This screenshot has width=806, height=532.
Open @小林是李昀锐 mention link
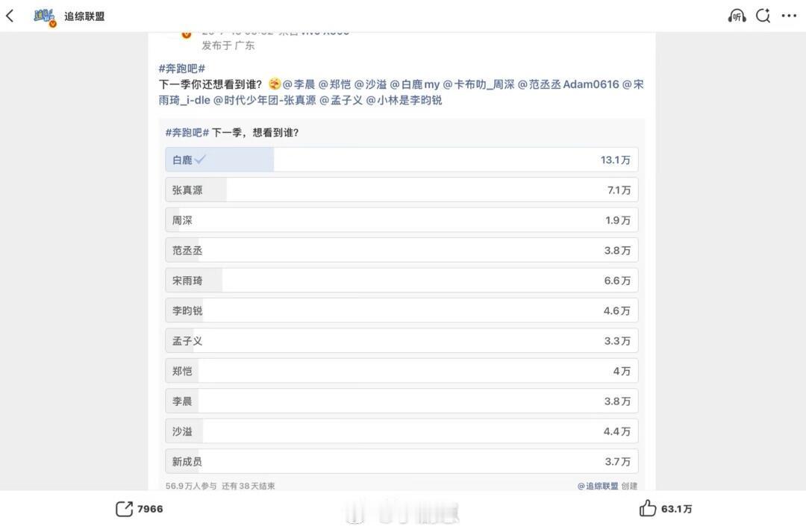(404, 100)
